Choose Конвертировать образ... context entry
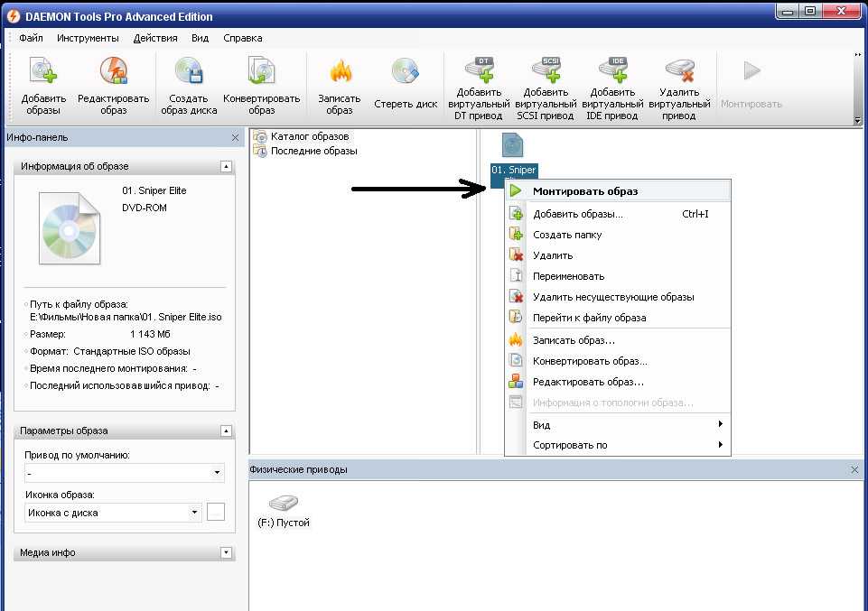This screenshot has width=868, height=611. [618, 361]
